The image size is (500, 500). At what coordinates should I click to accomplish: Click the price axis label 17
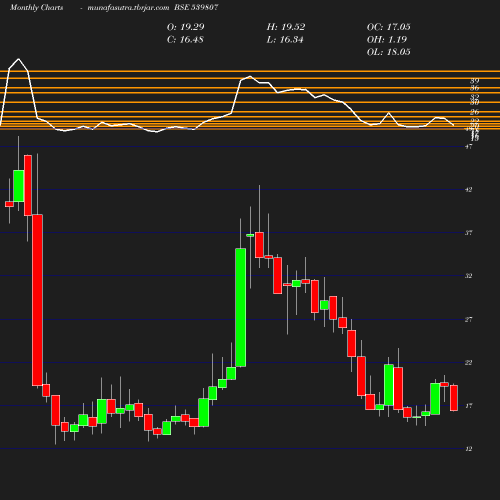click(x=468, y=406)
